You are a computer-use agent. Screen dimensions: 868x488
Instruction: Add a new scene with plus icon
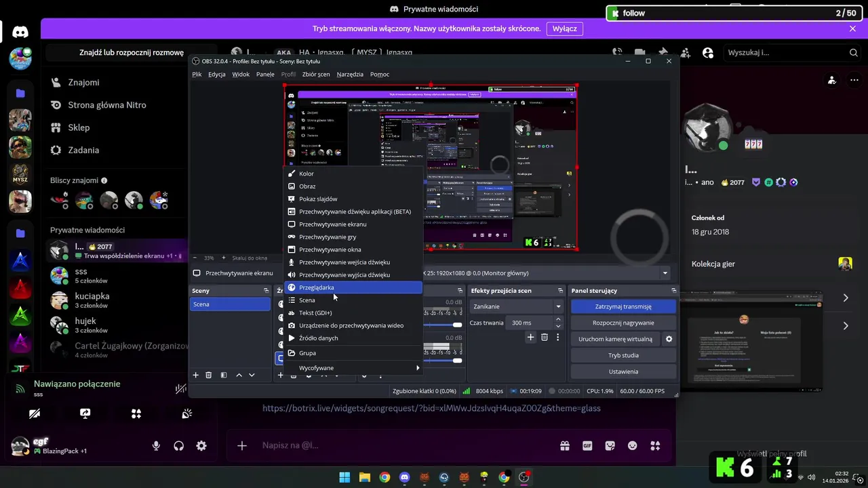coord(196,375)
